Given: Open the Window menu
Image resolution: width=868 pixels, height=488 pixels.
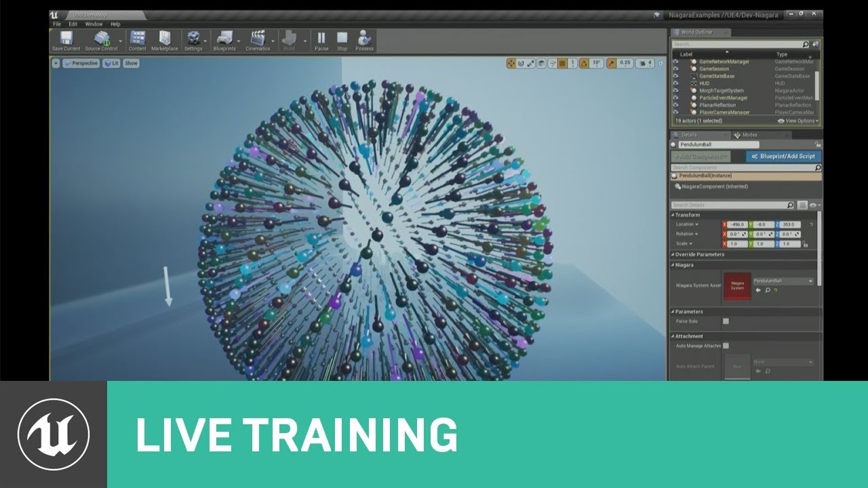Looking at the screenshot, I should [x=94, y=24].
